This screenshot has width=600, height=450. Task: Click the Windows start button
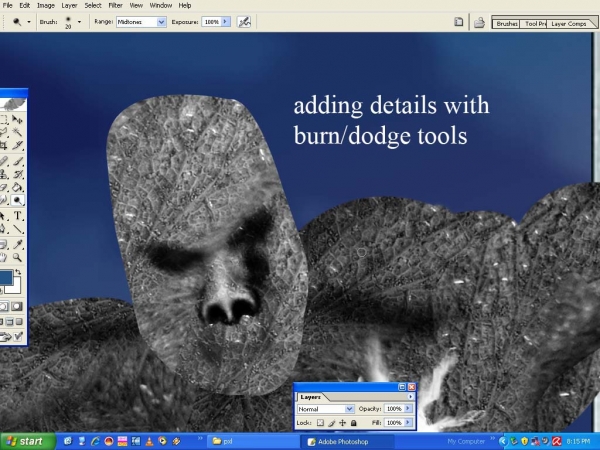[x=28, y=442]
